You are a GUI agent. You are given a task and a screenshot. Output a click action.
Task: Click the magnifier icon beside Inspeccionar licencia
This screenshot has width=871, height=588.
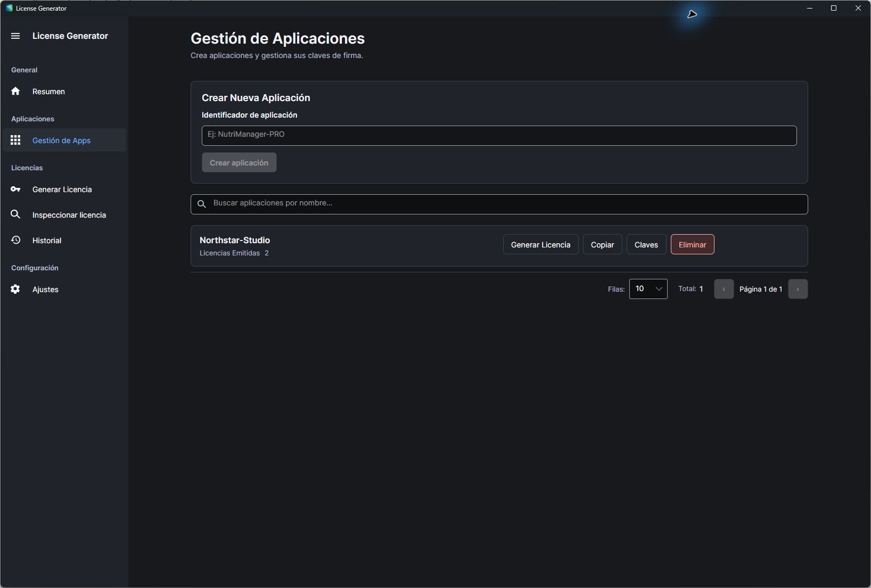[15, 214]
